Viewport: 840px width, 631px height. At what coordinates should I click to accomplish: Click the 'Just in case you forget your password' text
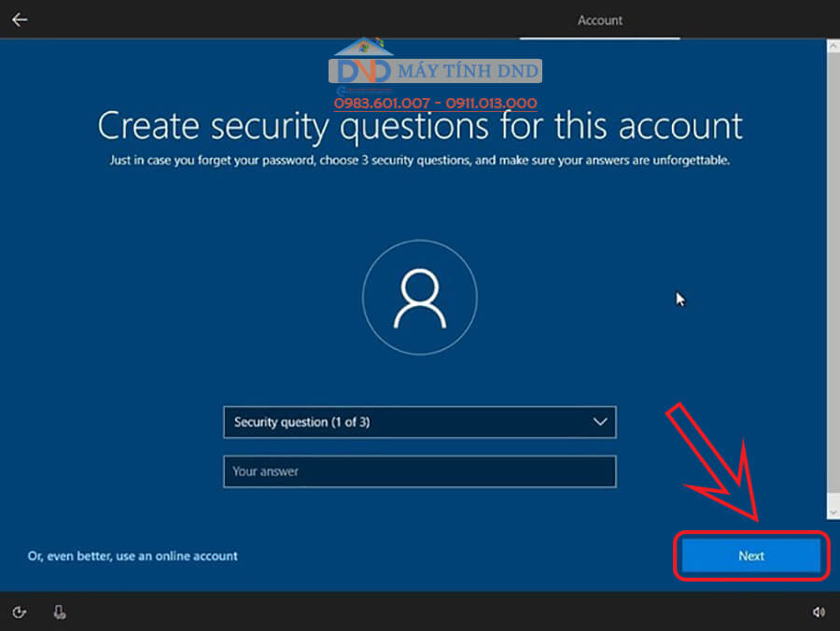coord(419,161)
